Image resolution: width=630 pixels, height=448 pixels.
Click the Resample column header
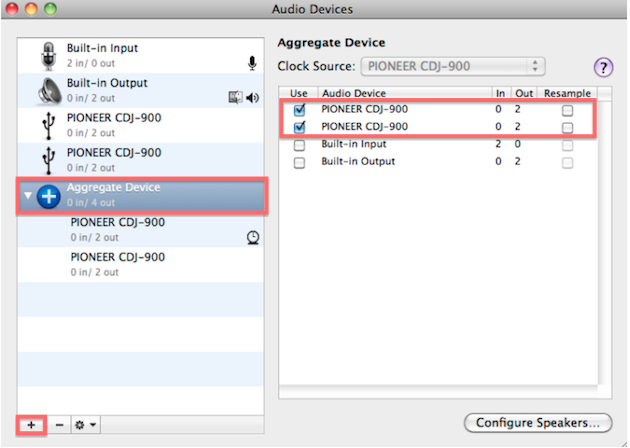click(x=567, y=93)
